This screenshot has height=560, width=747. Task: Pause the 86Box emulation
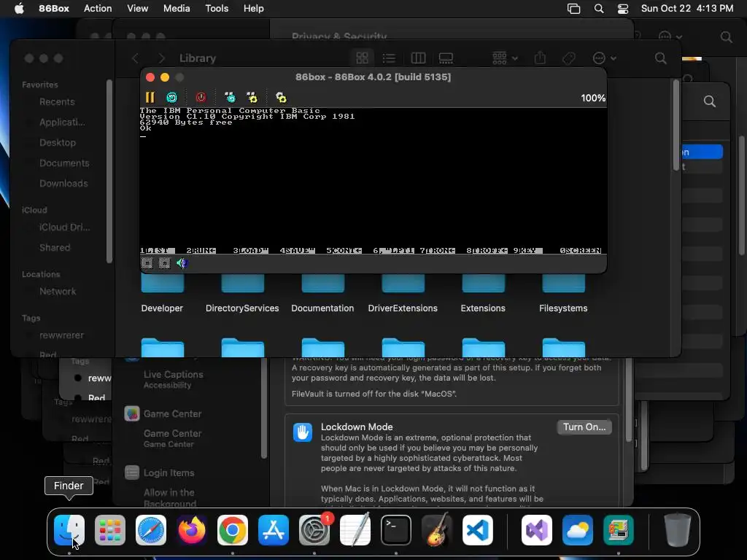pyautogui.click(x=150, y=98)
